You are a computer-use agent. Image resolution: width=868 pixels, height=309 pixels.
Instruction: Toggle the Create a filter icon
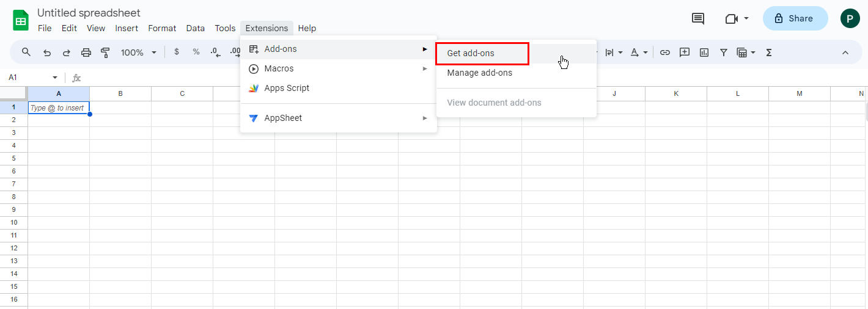[x=724, y=53]
